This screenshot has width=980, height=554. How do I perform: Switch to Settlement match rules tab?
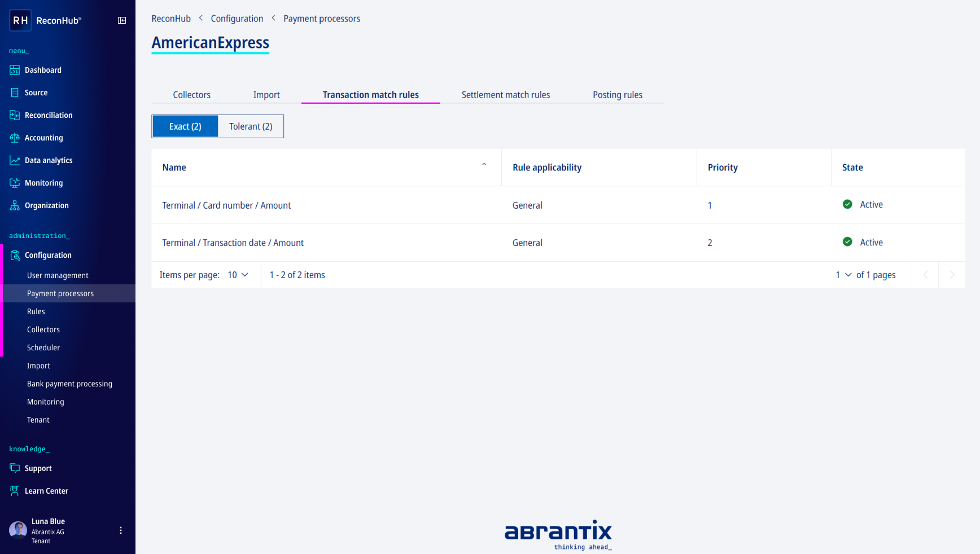(x=506, y=95)
